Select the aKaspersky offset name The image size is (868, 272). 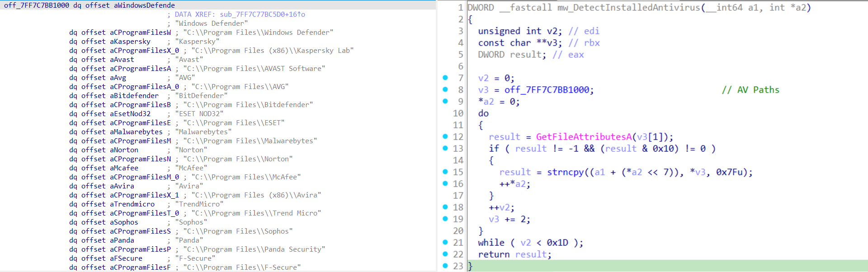click(130, 42)
